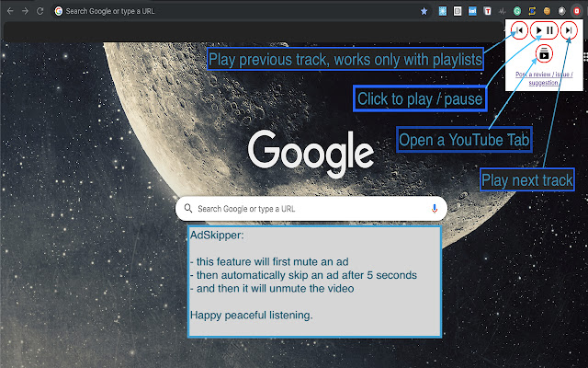Click the magnifier icon in the search box
Viewport: 588px width, 368px height.
[x=188, y=209]
